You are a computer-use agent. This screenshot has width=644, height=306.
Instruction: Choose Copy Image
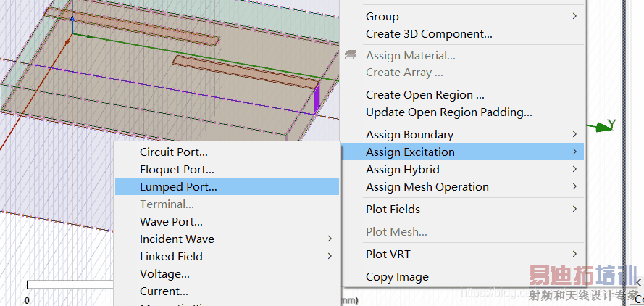tap(464, 277)
